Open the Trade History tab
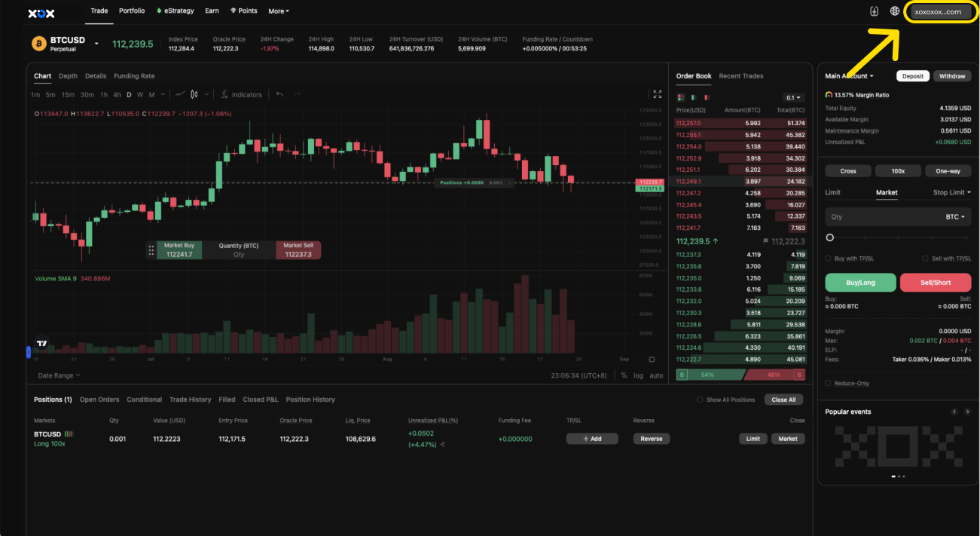 pyautogui.click(x=190, y=400)
